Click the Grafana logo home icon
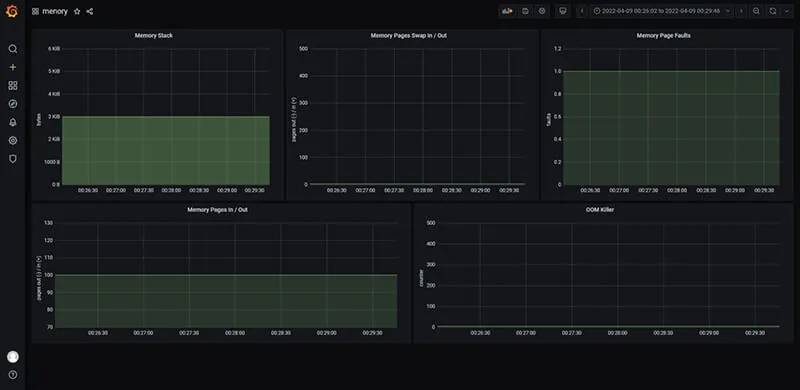Image resolution: width=800 pixels, height=390 pixels. click(x=12, y=11)
